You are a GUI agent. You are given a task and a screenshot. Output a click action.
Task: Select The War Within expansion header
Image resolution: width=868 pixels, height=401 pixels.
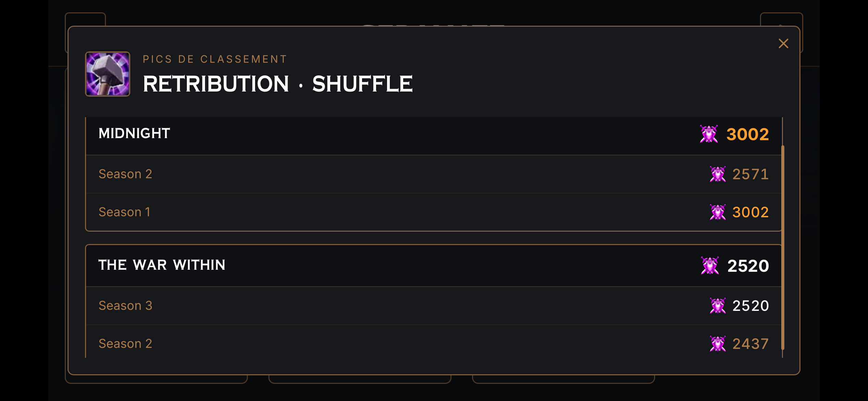434,266
